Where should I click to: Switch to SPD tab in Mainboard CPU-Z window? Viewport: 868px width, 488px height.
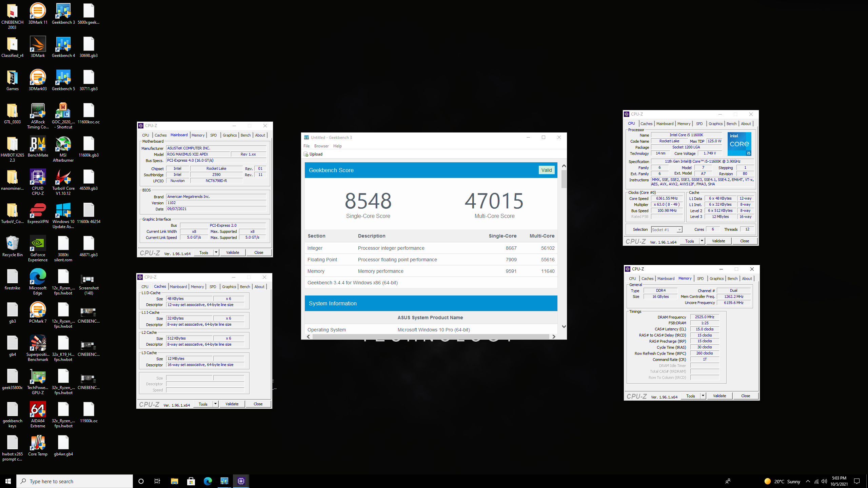[x=213, y=135]
